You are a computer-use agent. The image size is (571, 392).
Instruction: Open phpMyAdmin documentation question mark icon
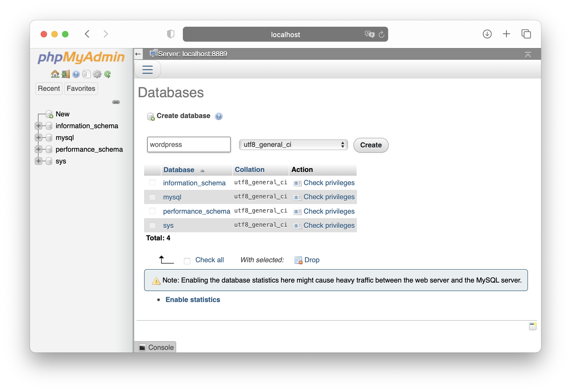76,74
